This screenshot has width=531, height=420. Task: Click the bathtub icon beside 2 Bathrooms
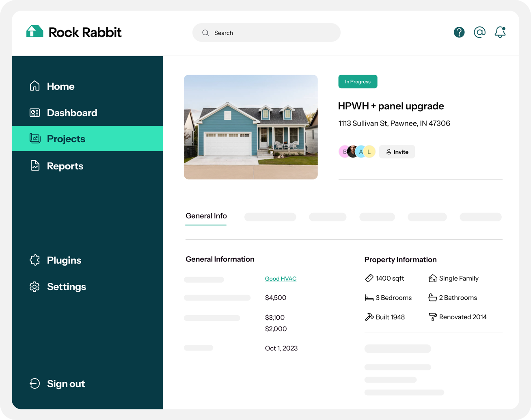(x=433, y=297)
